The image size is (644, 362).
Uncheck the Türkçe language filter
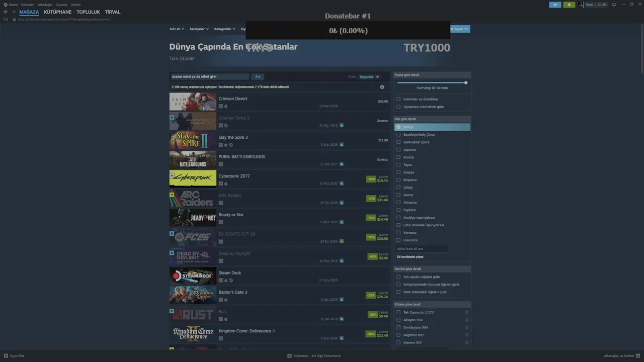(x=398, y=127)
